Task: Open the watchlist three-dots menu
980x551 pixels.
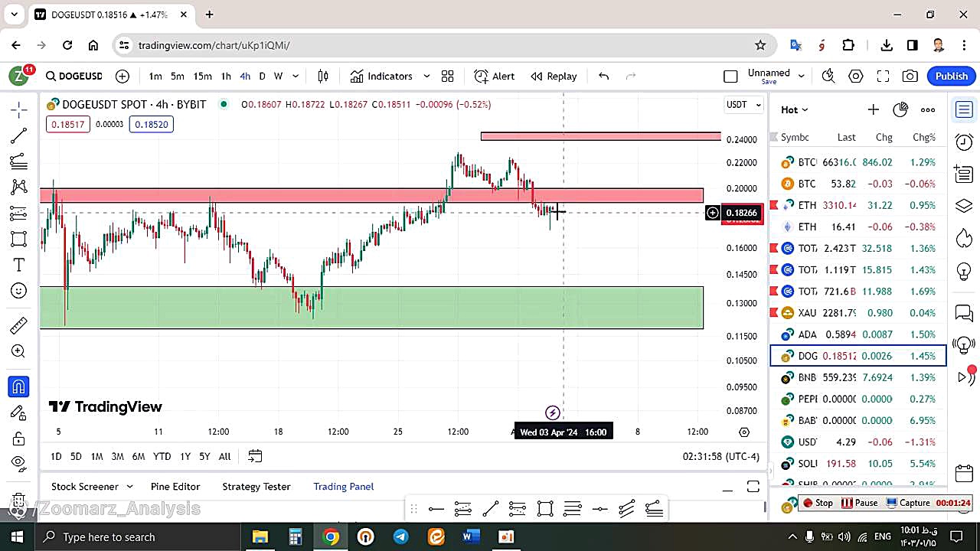Action: point(928,109)
